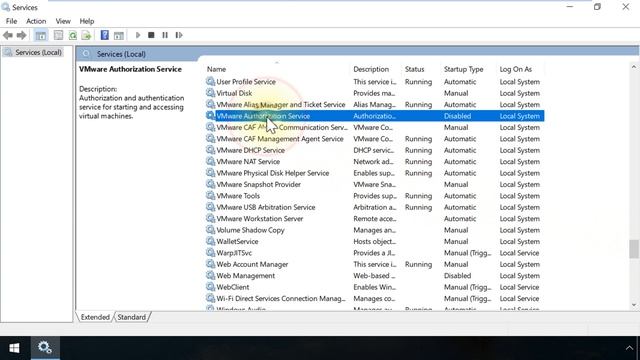Click Services window icon in title bar
Screen dimensions: 640x360
pyautogui.click(x=6, y=7)
